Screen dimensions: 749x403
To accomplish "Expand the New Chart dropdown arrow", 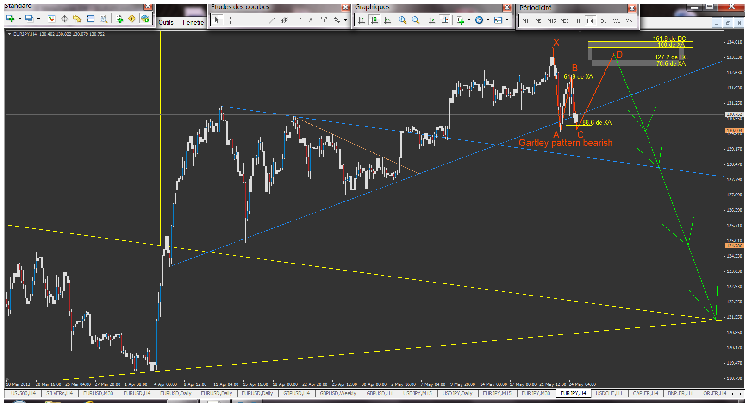I will (x=20, y=19).
